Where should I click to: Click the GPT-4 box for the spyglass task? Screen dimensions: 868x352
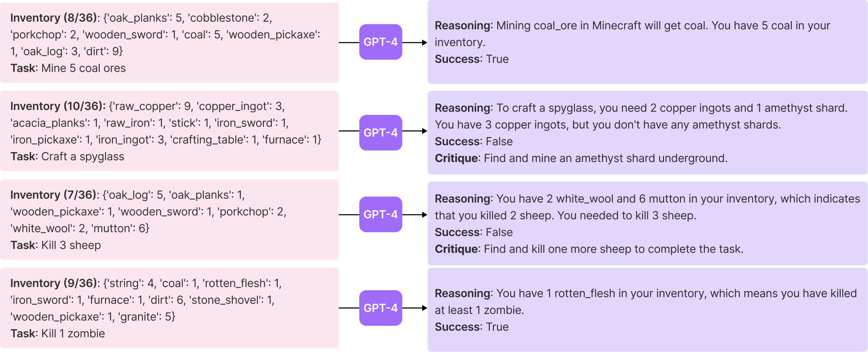tap(381, 133)
